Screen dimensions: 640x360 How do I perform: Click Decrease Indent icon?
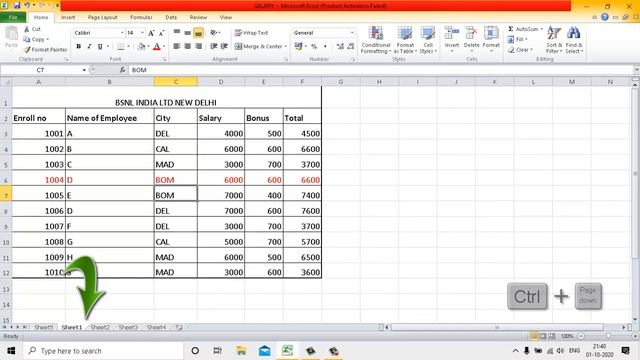point(213,47)
